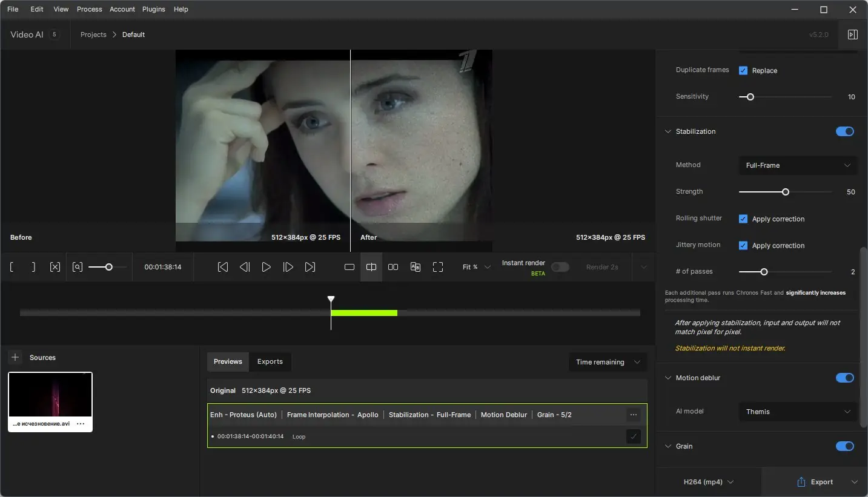Step back to previous frame
Image resolution: width=868 pixels, height=497 pixels.
click(x=245, y=267)
